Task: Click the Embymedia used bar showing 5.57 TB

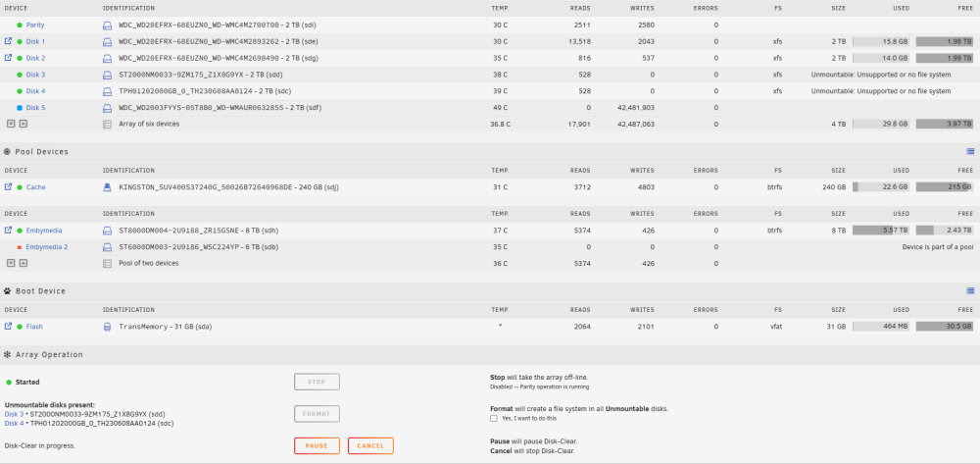Action: tap(881, 231)
